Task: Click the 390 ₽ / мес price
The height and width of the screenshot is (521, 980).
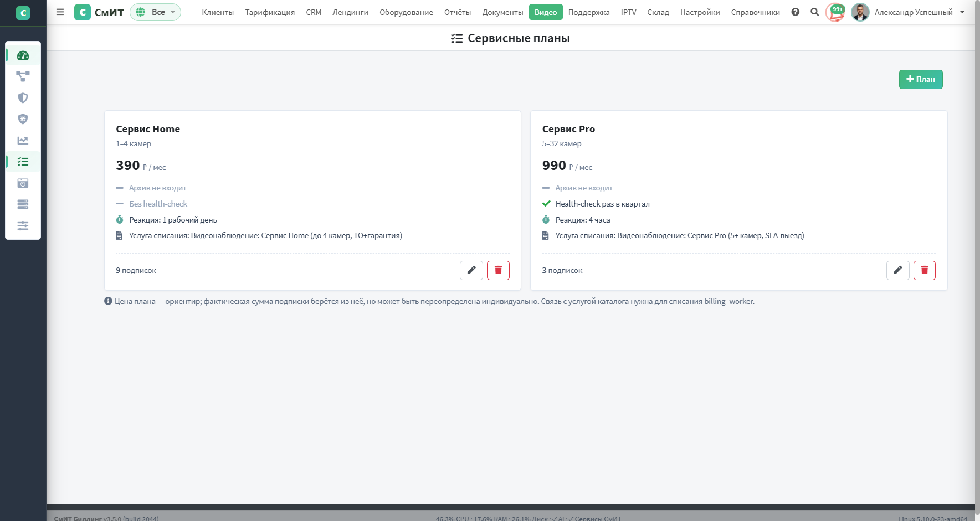Action: pos(141,166)
